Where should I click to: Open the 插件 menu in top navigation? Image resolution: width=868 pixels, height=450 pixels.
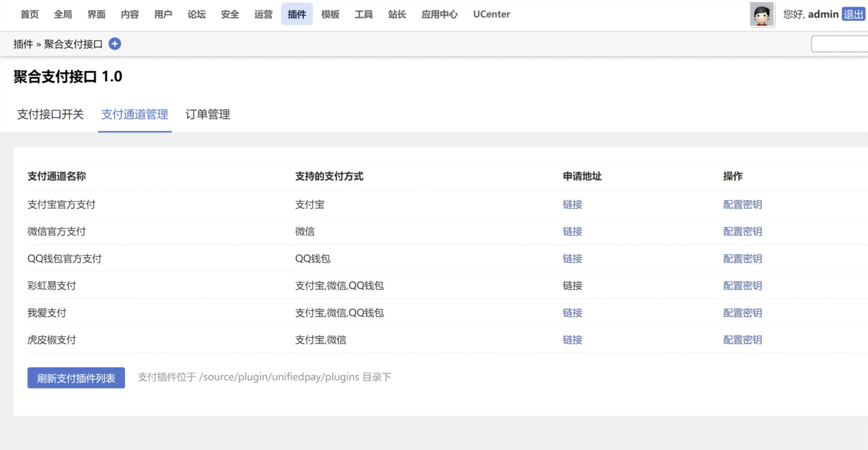coord(297,14)
